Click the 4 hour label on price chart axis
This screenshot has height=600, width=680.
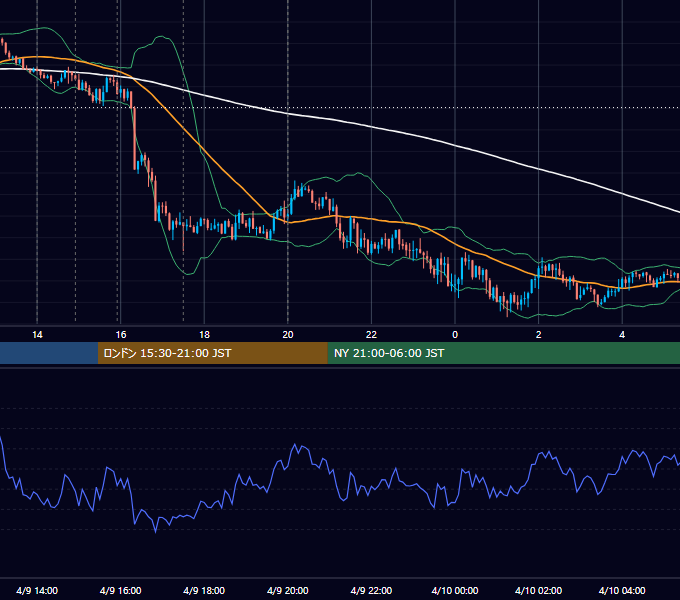(x=622, y=335)
